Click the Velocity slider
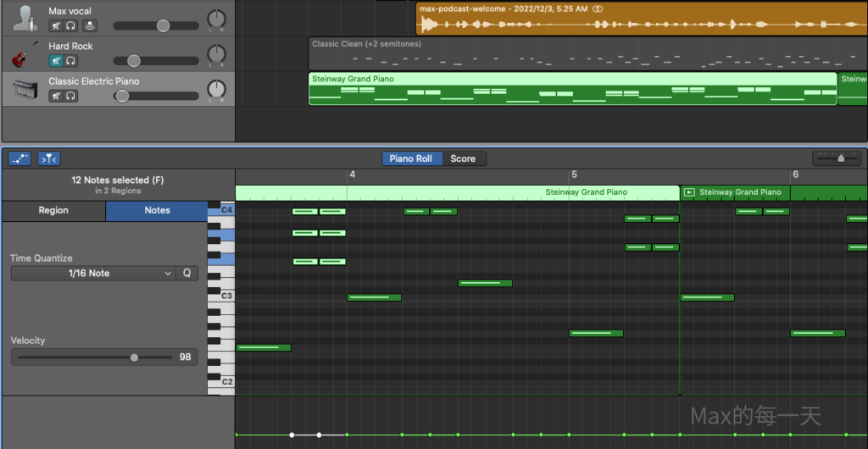 [x=134, y=358]
